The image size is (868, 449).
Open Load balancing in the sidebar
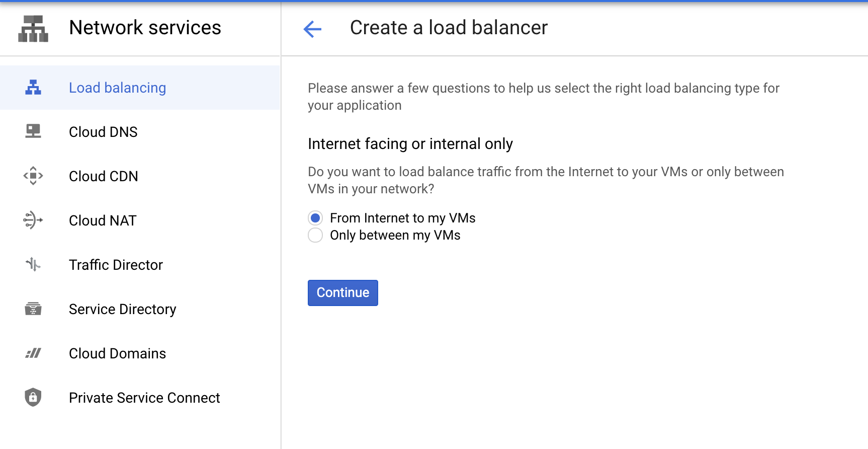pyautogui.click(x=117, y=88)
